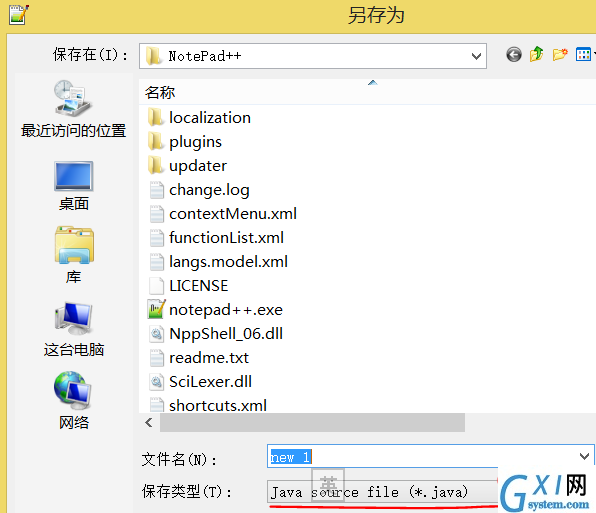
Task: Expand the 保存在 NotePad++ folder dropdown
Action: [476, 56]
